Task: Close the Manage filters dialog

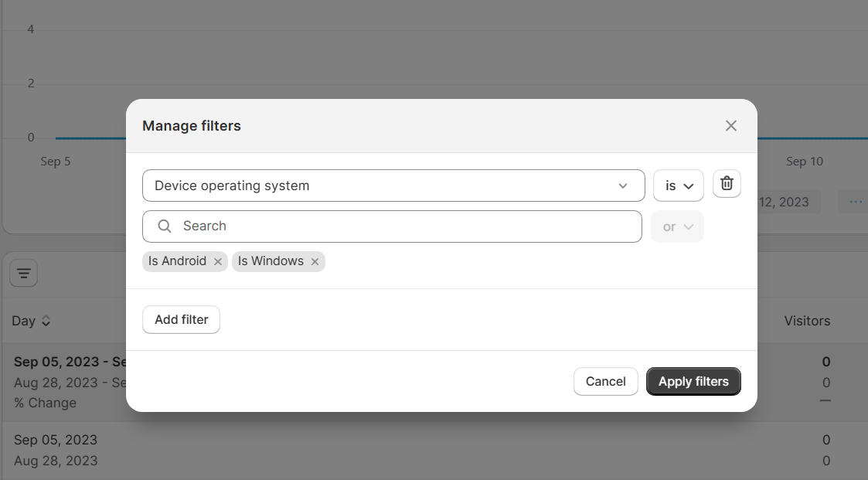Action: (730, 126)
